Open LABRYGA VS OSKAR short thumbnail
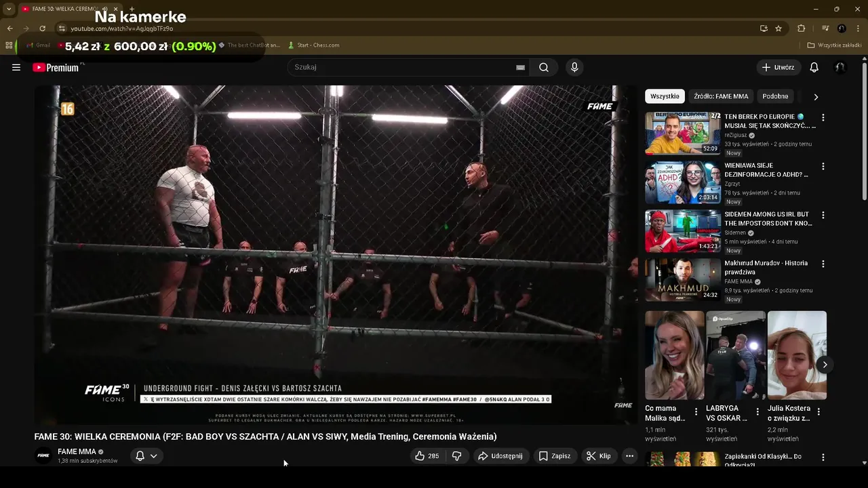This screenshot has width=868, height=488. (736, 355)
